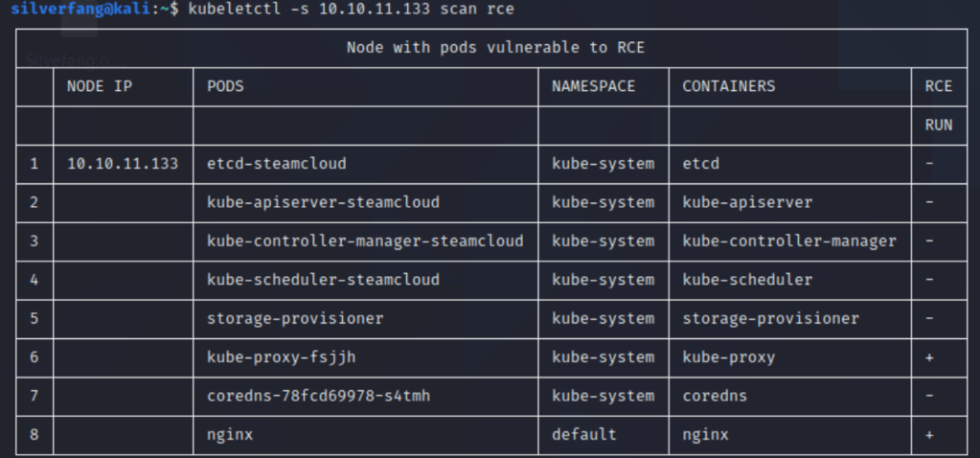Click the kube-scheduler-steamcloud pod entry

[323, 280]
